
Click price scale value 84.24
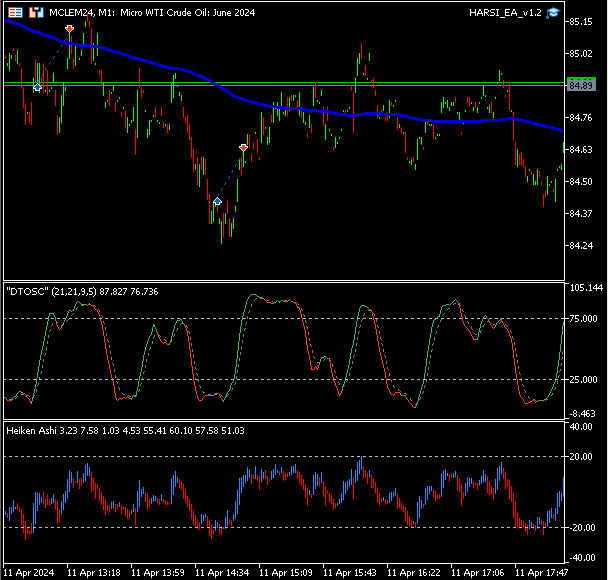(x=581, y=245)
